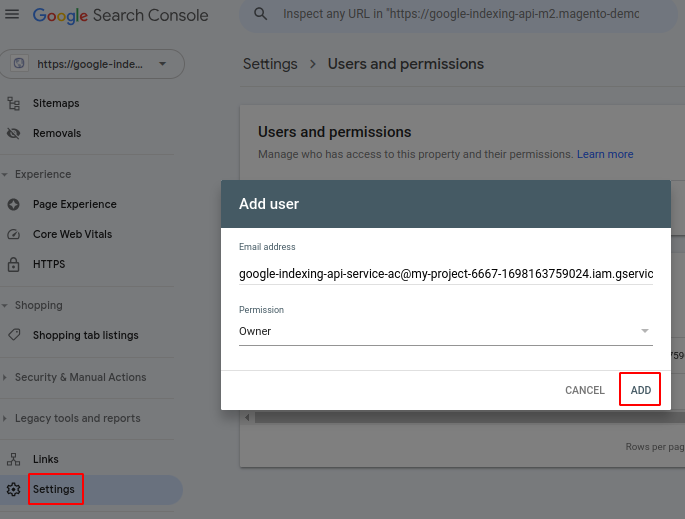685x519 pixels.
Task: Open the Permission dropdown showing Owner
Action: [x=446, y=331]
